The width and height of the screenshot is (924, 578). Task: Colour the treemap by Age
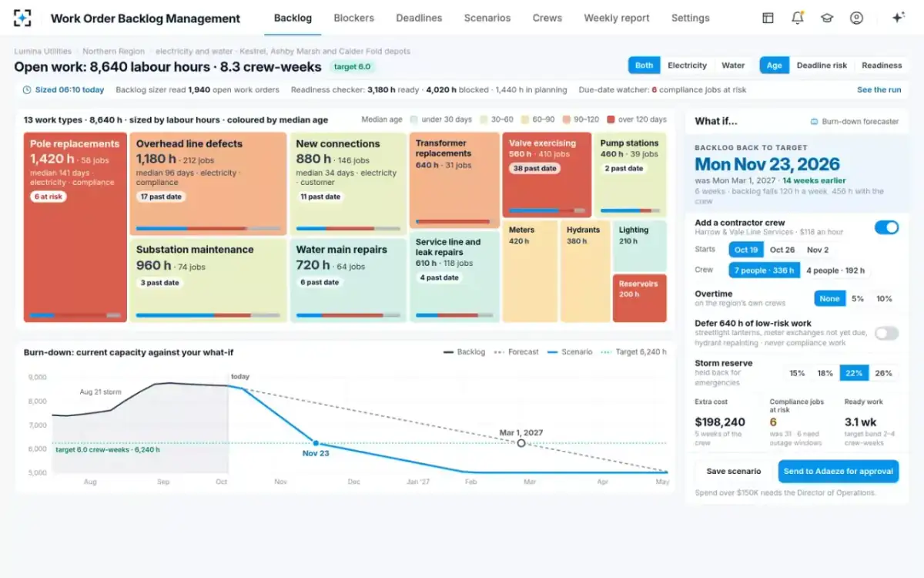(x=774, y=66)
